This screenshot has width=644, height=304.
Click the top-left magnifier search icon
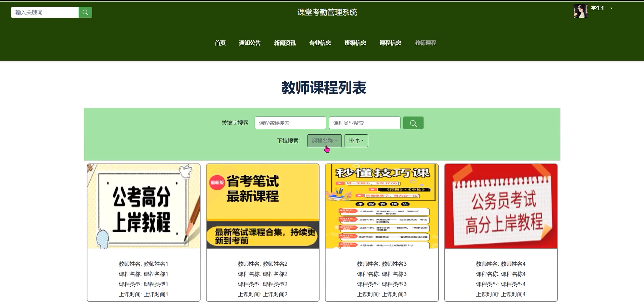[85, 13]
